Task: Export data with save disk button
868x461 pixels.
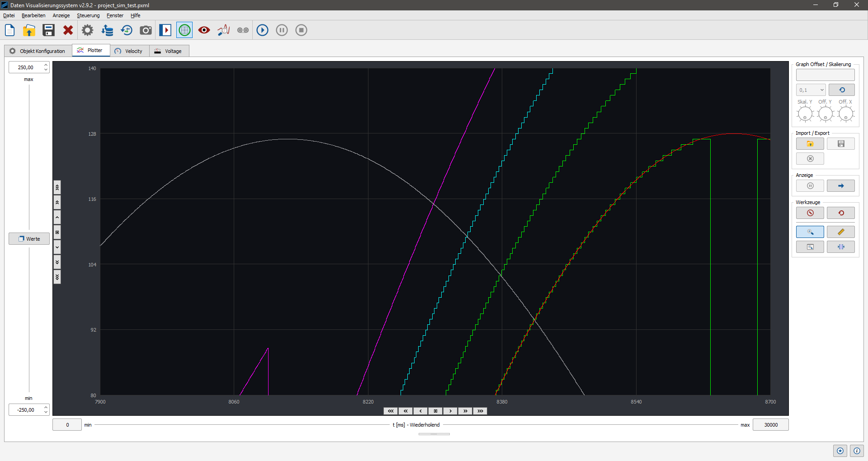Action: point(841,144)
